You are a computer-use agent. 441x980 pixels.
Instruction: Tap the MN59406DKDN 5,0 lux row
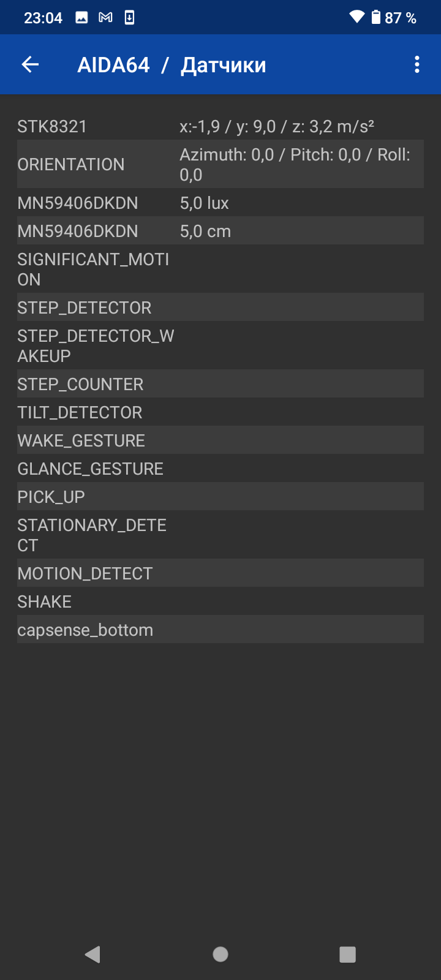click(x=221, y=203)
